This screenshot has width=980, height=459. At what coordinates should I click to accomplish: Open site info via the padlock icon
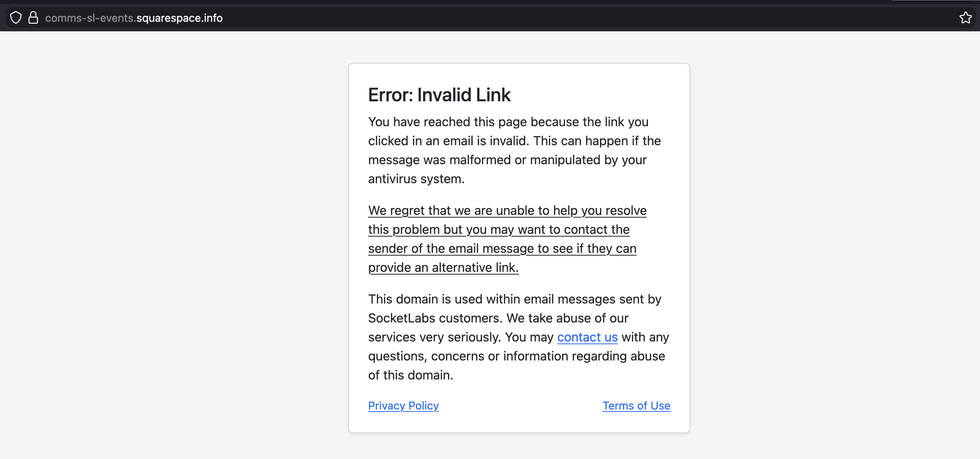click(x=33, y=18)
